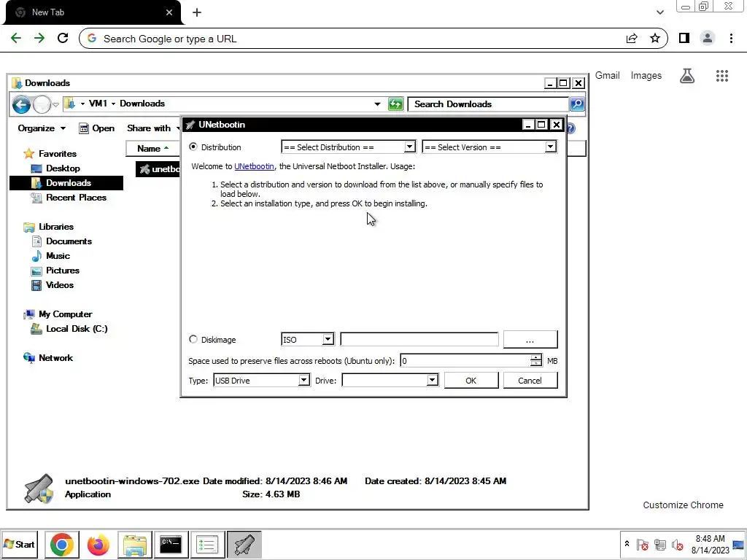This screenshot has width=747, height=560.
Task: Open Recent Places in navigation pane
Action: click(x=68, y=198)
